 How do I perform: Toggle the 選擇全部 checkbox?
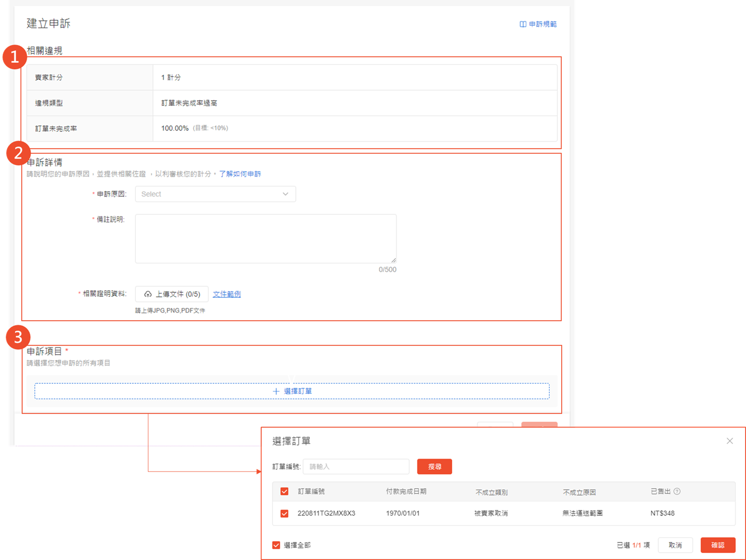pyautogui.click(x=276, y=545)
